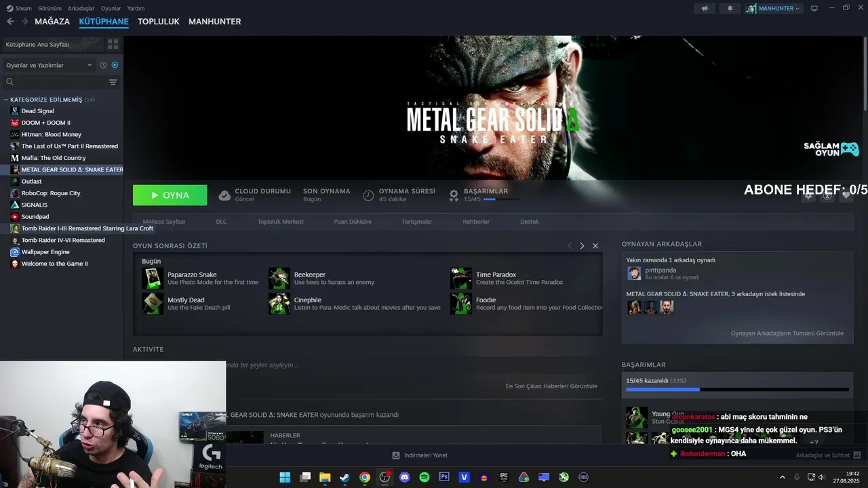Open Topluluk Merkezi
Image resolution: width=868 pixels, height=488 pixels.
[x=280, y=222]
